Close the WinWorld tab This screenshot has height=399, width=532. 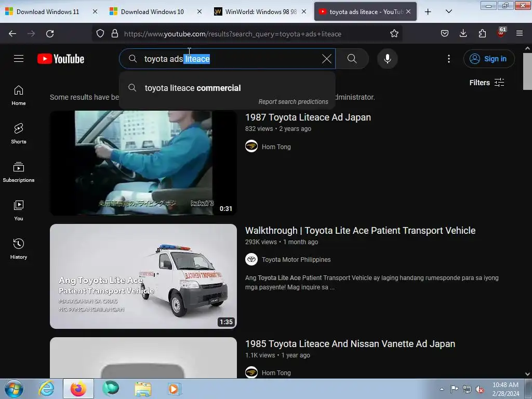click(x=304, y=11)
